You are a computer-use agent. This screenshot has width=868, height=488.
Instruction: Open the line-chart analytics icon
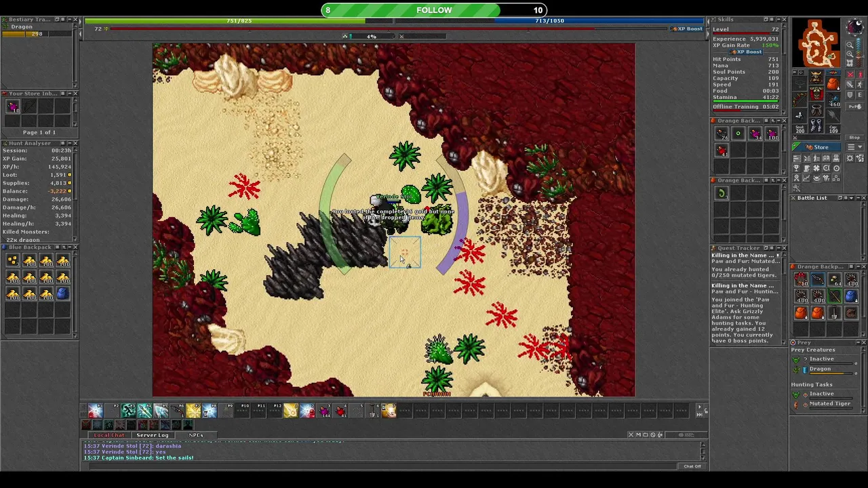click(806, 178)
